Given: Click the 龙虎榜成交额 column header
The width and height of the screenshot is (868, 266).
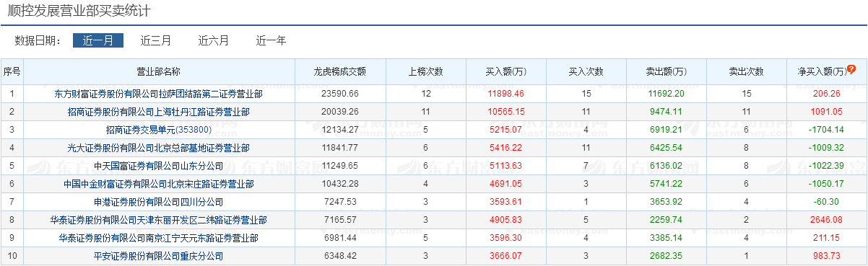Looking at the screenshot, I should coord(339,71).
